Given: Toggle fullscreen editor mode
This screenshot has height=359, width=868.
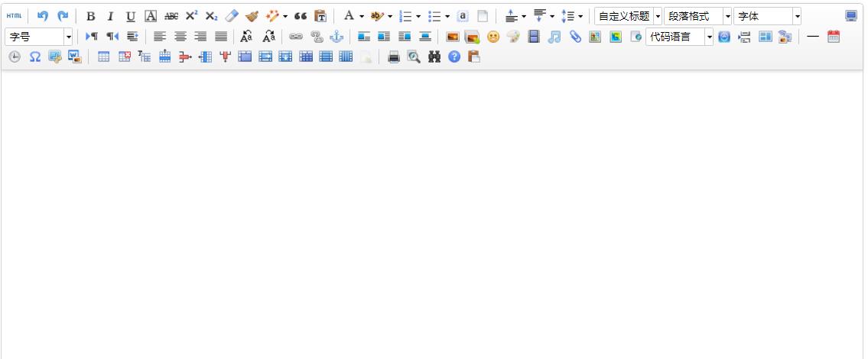Looking at the screenshot, I should coord(851,16).
